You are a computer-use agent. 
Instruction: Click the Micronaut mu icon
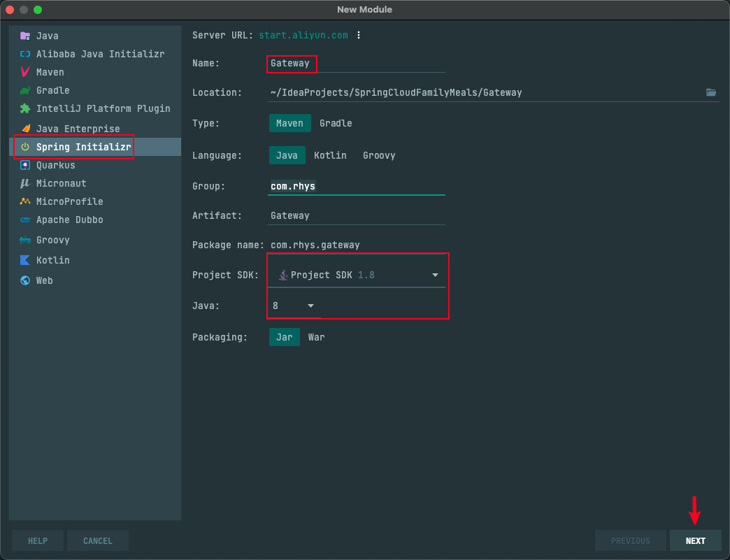coord(25,183)
